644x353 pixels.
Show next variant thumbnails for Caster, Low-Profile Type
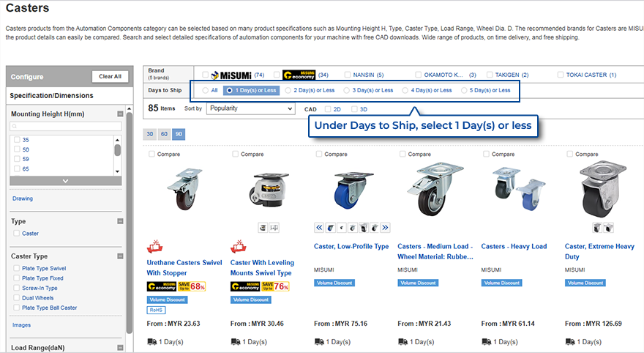tap(385, 227)
